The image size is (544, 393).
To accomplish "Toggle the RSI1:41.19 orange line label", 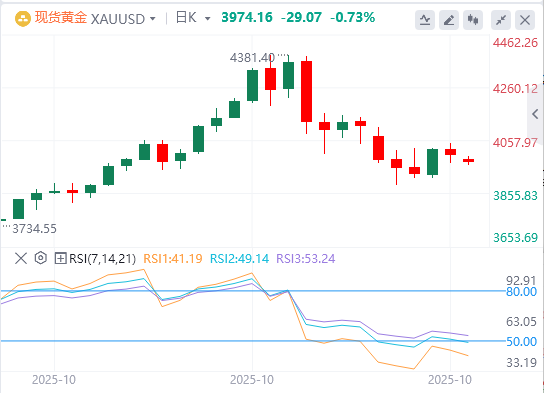I will 173,259.
